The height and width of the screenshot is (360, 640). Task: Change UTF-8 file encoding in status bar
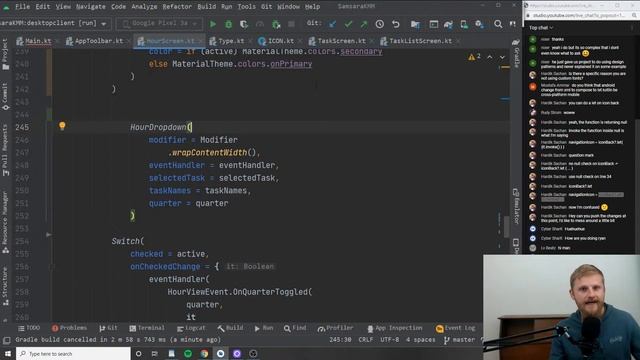point(390,340)
